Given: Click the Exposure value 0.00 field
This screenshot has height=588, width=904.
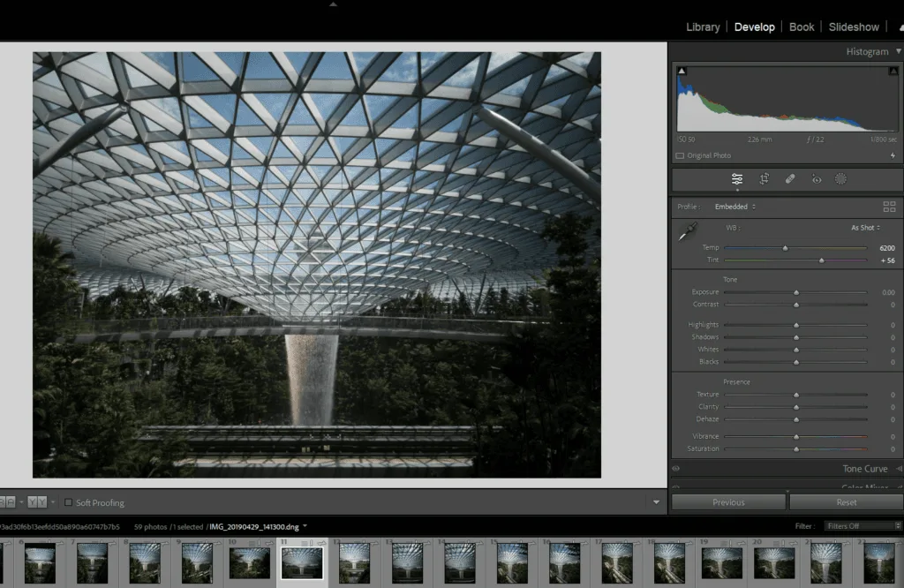Looking at the screenshot, I should point(888,292).
